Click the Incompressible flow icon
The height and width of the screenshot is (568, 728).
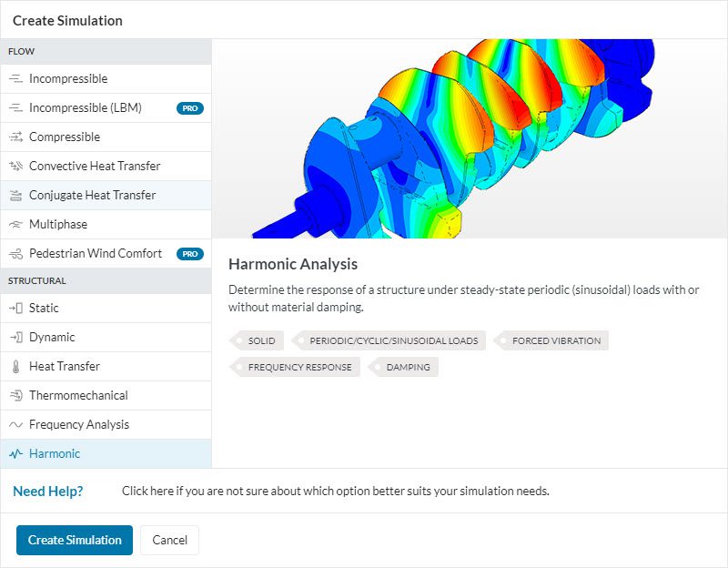[15, 79]
